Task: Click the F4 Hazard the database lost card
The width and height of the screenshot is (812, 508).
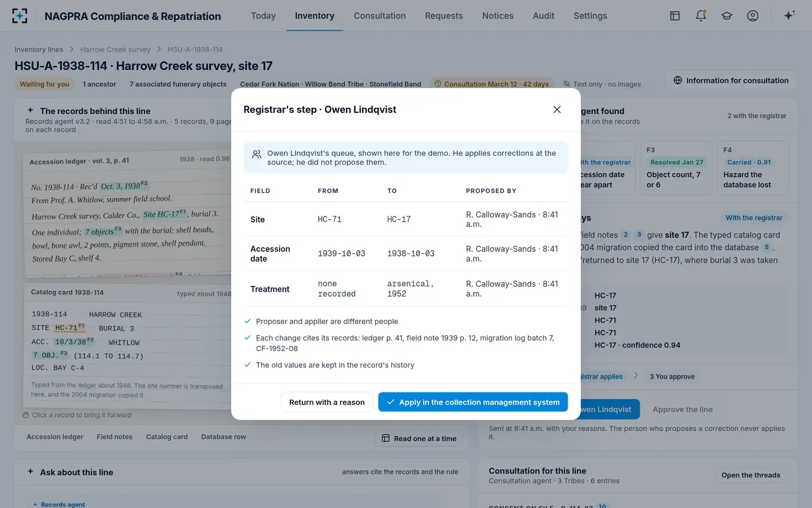Action: pyautogui.click(x=752, y=168)
